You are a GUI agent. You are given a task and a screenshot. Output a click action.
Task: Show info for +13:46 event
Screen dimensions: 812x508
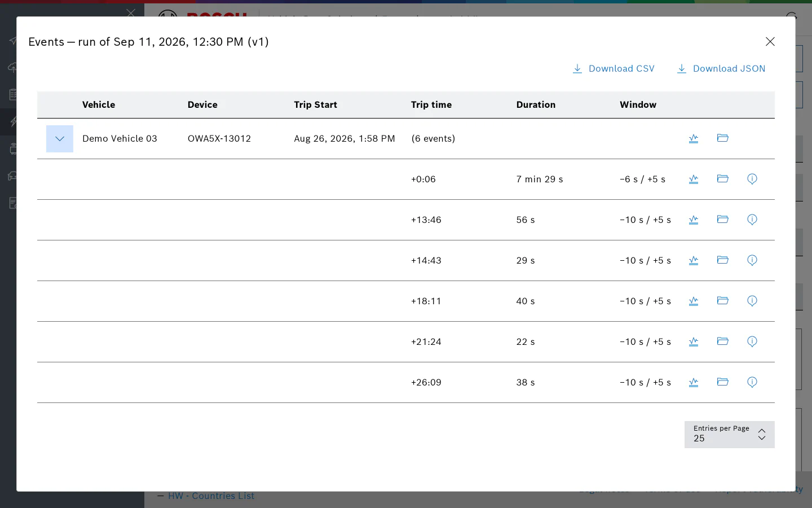(x=752, y=220)
